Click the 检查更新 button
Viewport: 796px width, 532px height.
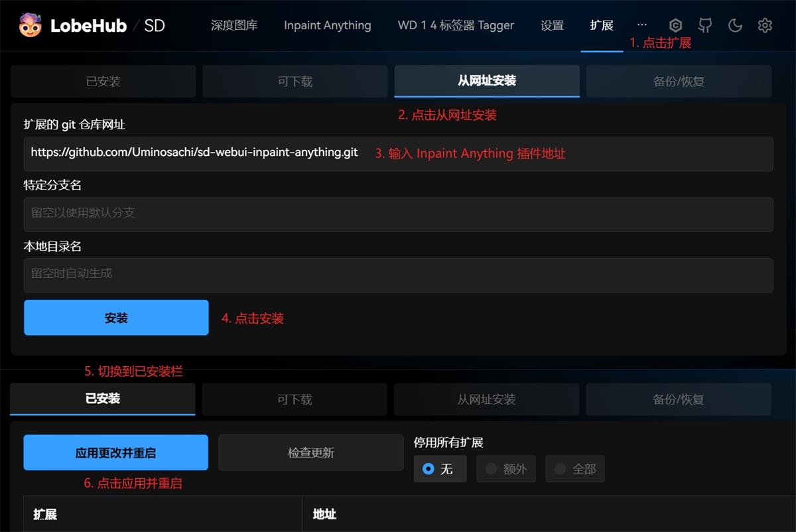pyautogui.click(x=311, y=453)
